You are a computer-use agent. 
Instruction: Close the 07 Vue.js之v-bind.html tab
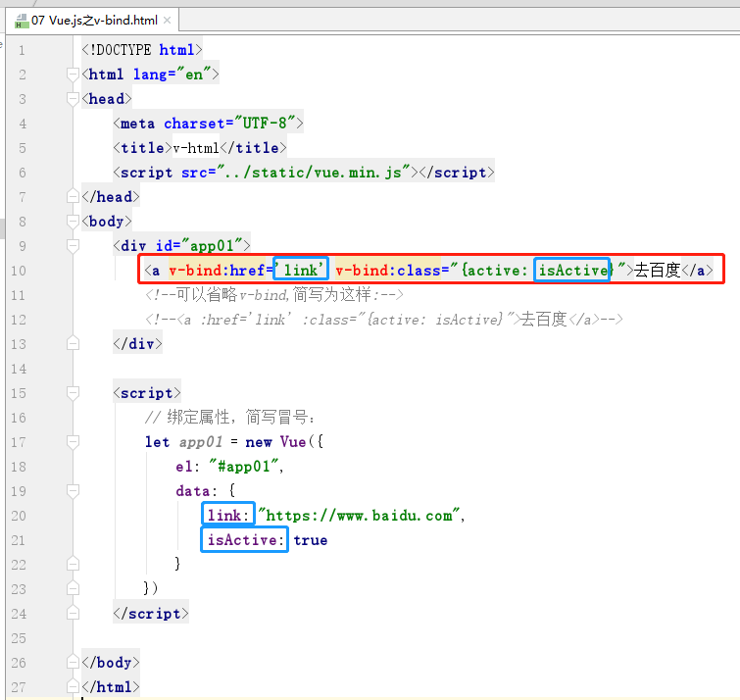pyautogui.click(x=167, y=21)
